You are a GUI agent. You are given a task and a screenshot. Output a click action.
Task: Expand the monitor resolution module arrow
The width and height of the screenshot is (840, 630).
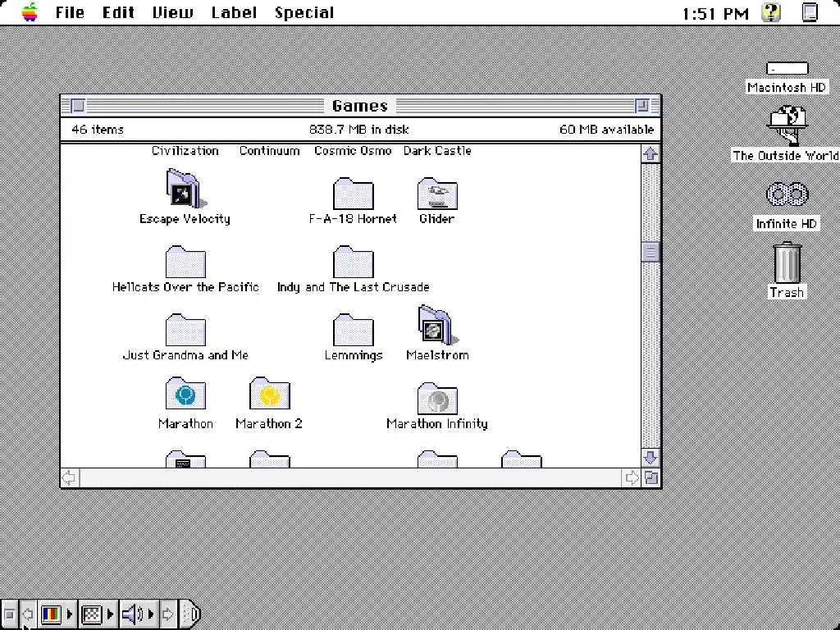point(111,614)
